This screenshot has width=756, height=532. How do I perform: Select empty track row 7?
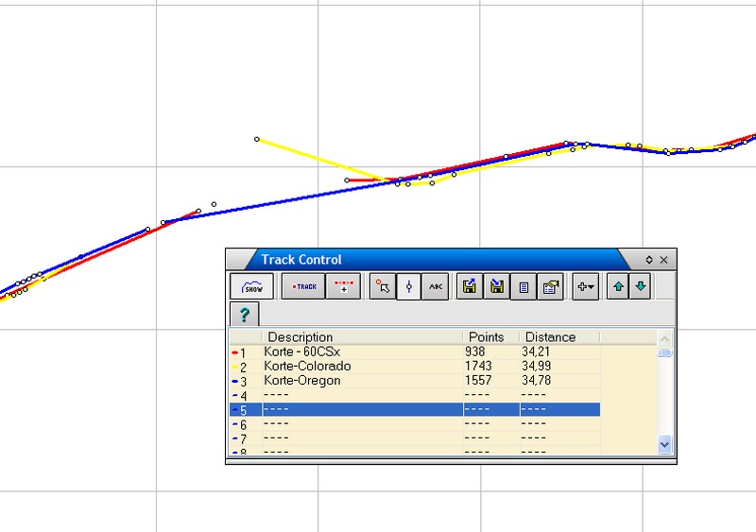pyautogui.click(x=415, y=438)
